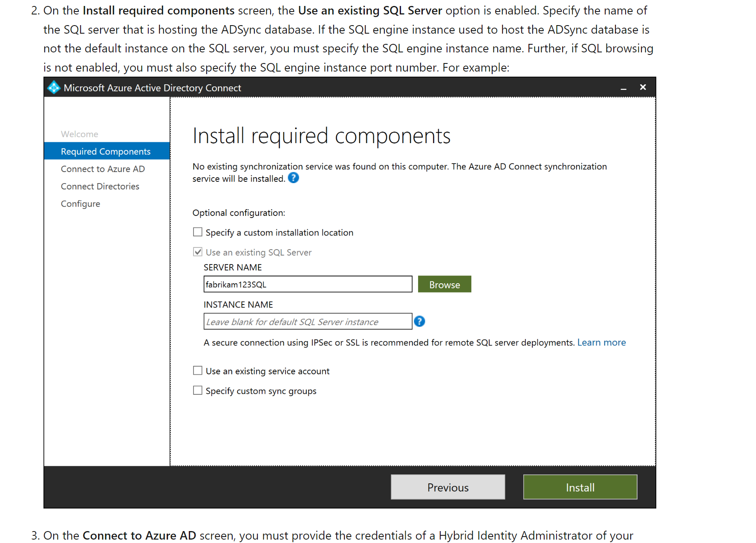Select Welcome step in sidebar
756x543 pixels.
click(x=80, y=134)
